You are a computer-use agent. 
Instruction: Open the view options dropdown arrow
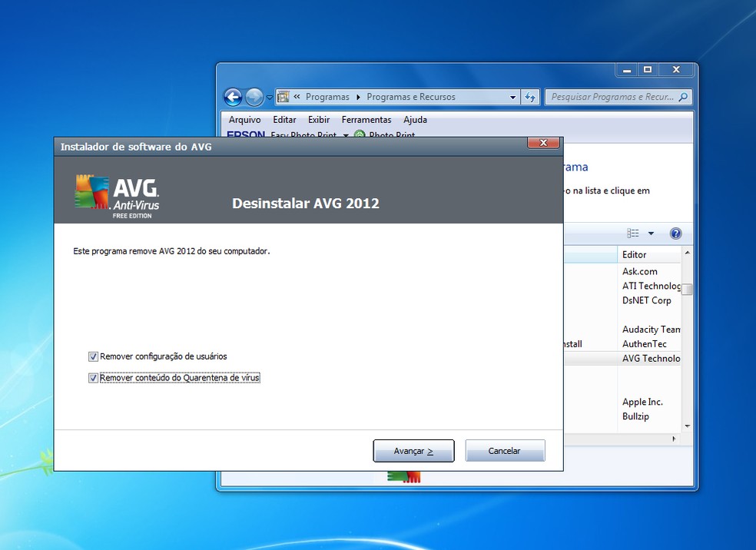click(651, 234)
